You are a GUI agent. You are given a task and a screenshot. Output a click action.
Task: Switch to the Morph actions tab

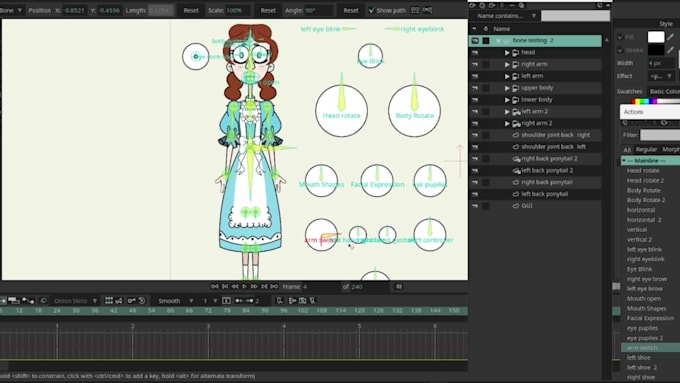(x=671, y=149)
